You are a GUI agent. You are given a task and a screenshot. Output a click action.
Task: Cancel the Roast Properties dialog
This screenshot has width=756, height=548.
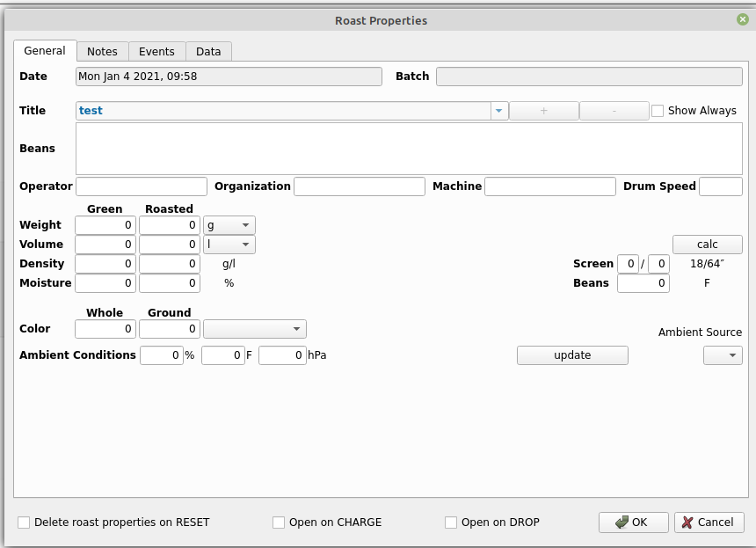[x=709, y=522]
